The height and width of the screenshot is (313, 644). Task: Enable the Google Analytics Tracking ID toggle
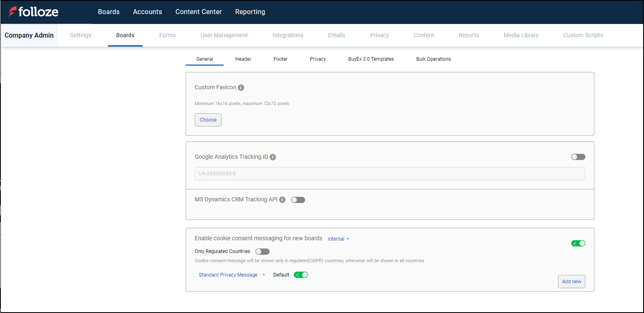[x=578, y=157]
